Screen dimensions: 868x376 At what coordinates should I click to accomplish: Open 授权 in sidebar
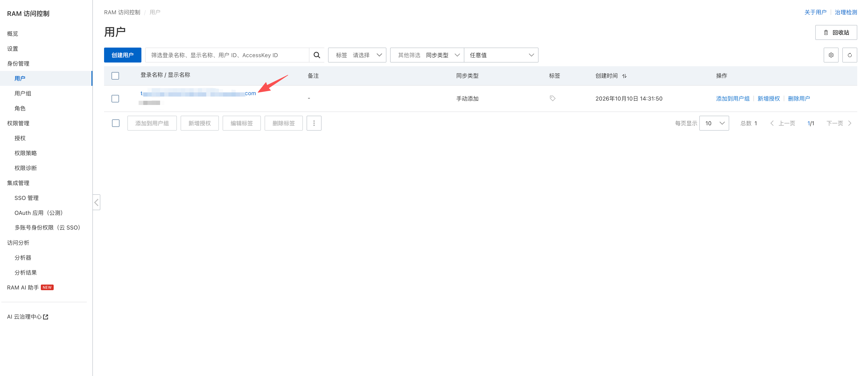pos(20,138)
